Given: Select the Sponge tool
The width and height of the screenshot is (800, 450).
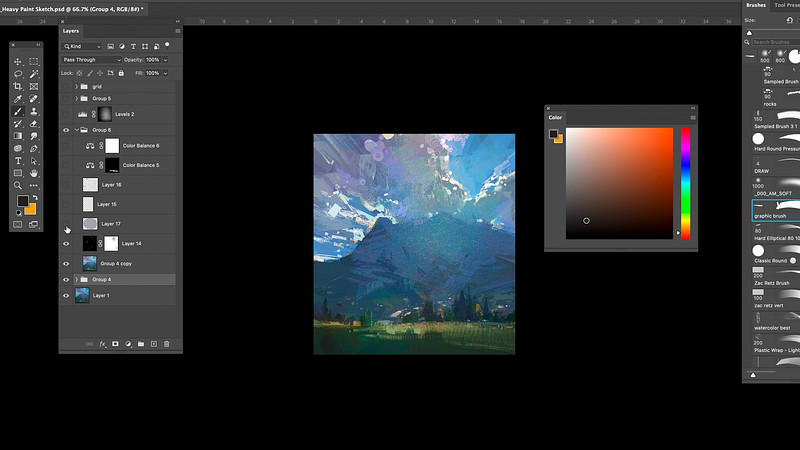Looking at the screenshot, I should click(x=18, y=148).
